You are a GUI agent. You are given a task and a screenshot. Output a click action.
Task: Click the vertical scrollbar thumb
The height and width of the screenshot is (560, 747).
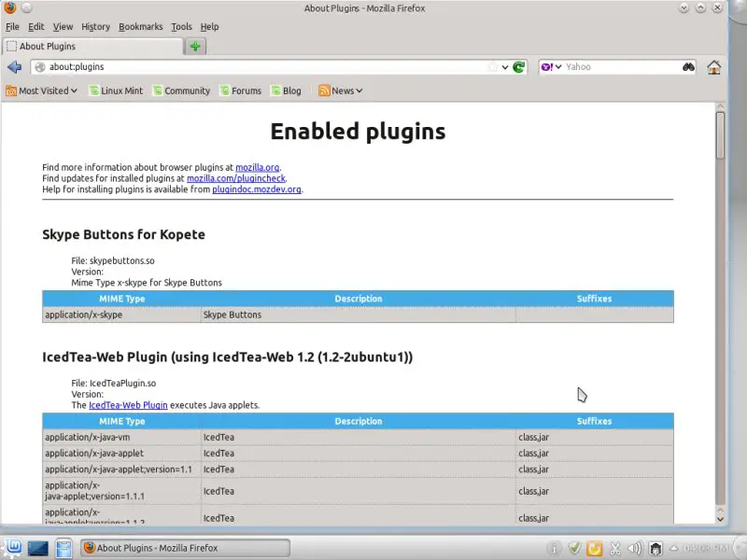[720, 135]
